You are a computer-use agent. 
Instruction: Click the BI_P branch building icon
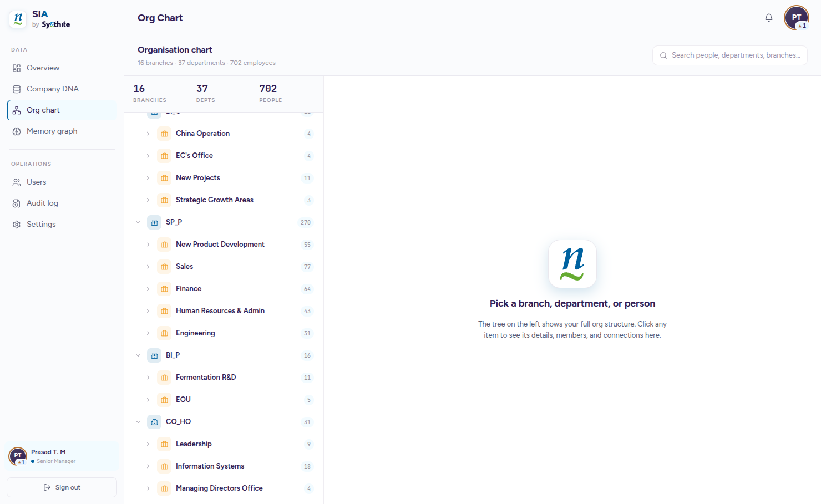pyautogui.click(x=154, y=355)
